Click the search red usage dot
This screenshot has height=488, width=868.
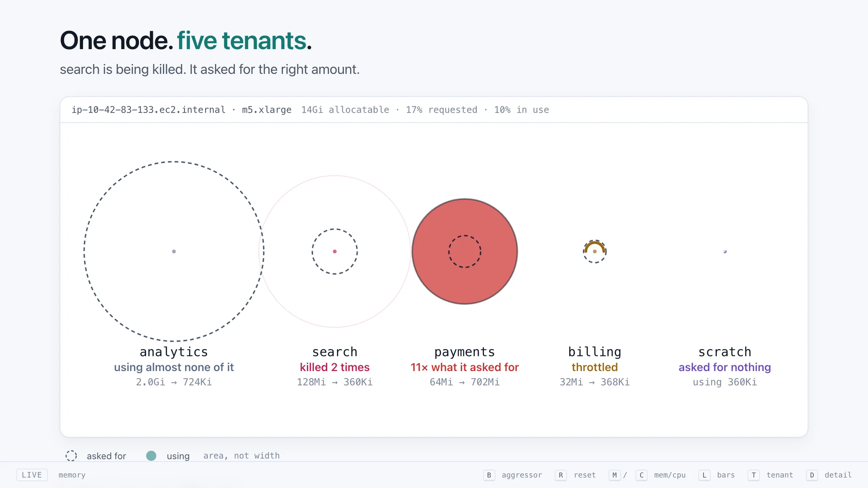pos(335,252)
